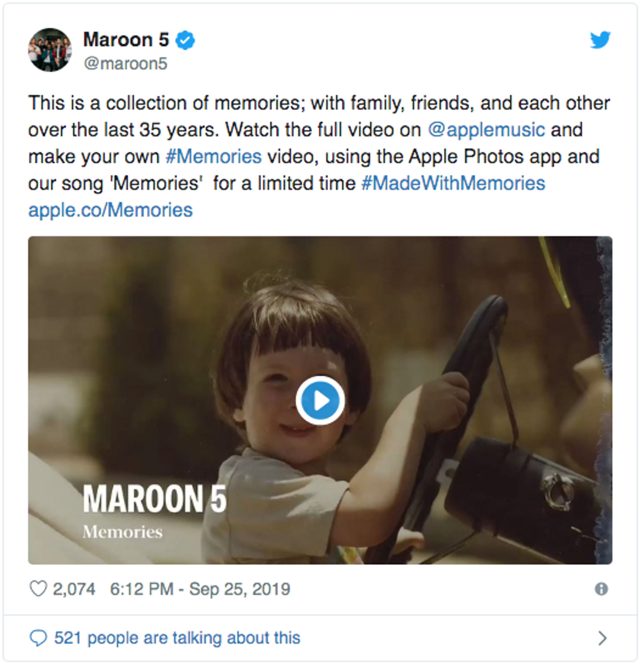
Task: Follow the apple.co/Memories link
Action: (x=110, y=210)
